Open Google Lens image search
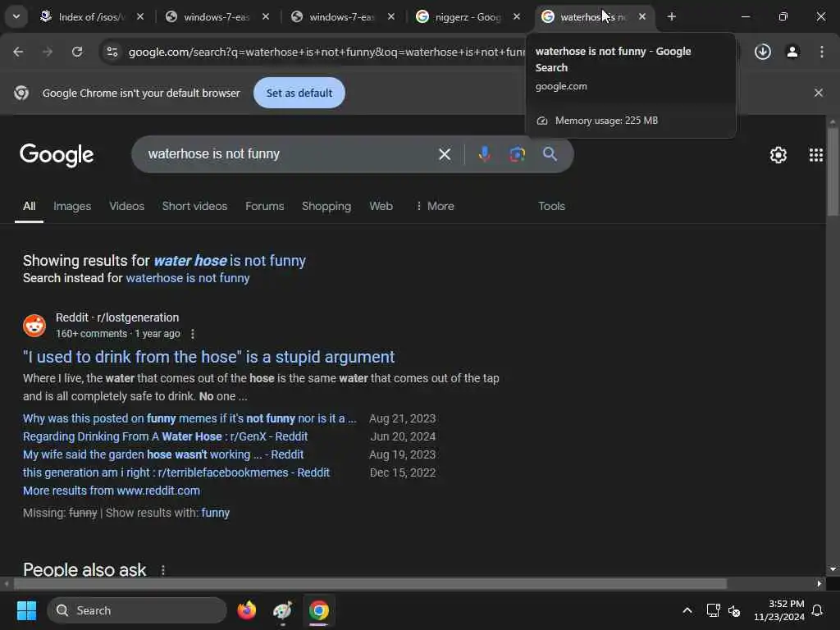This screenshot has width=840, height=630. click(517, 154)
